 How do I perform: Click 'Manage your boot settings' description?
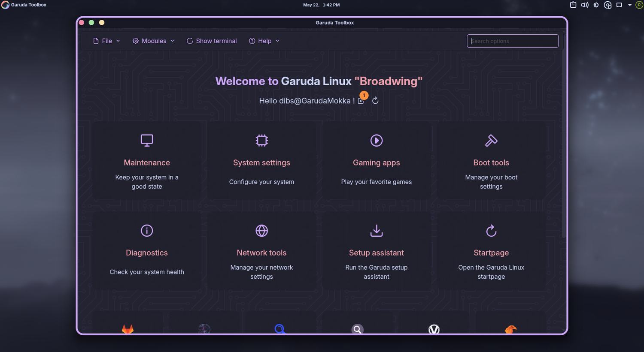pyautogui.click(x=491, y=182)
